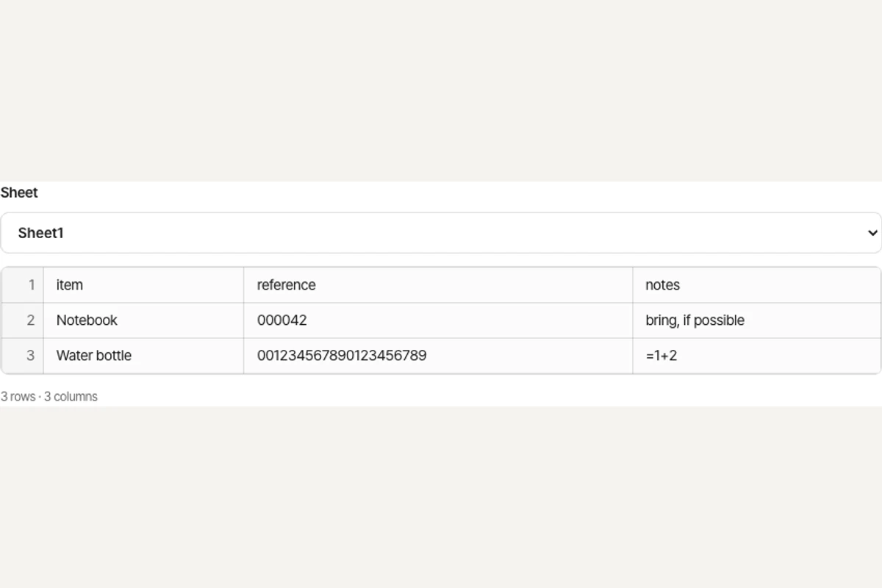
Task: Select the 'notes' header cell
Action: (756, 285)
